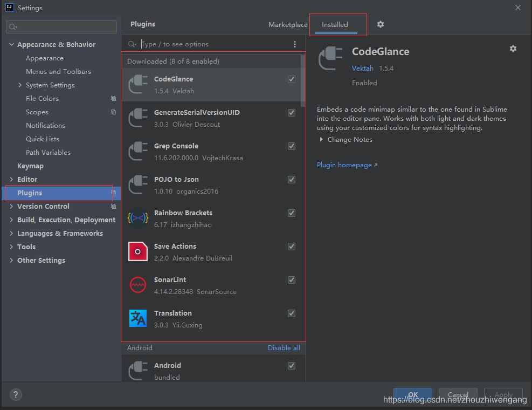Image resolution: width=532 pixels, height=410 pixels.
Task: Expand the Editor settings node
Action: 11,179
